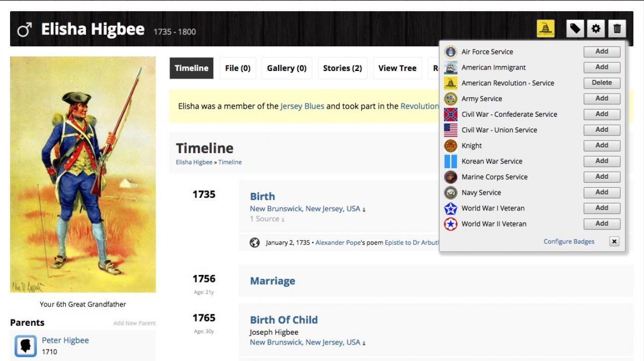Delete the American Revolution Service badge

click(x=602, y=83)
